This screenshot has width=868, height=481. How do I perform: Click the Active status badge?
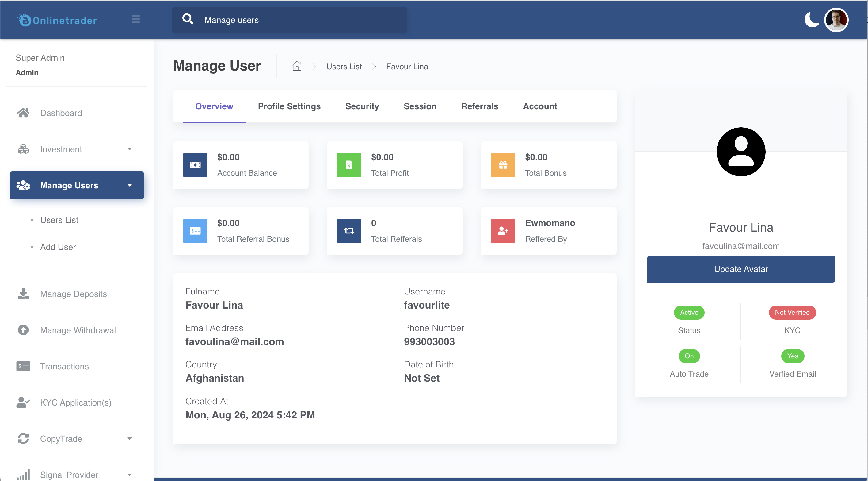pyautogui.click(x=689, y=312)
